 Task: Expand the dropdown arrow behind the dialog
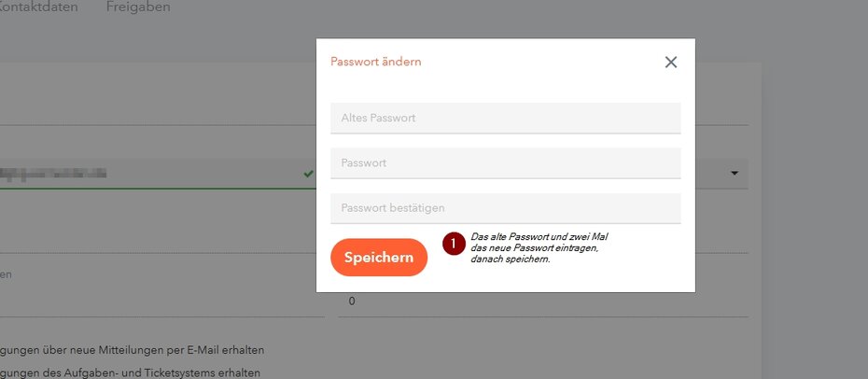[x=734, y=173]
